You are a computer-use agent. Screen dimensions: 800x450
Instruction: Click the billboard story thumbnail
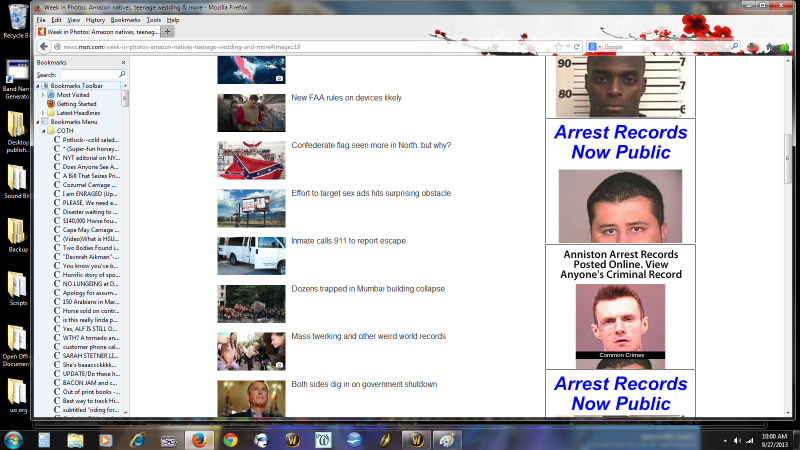[x=252, y=208]
